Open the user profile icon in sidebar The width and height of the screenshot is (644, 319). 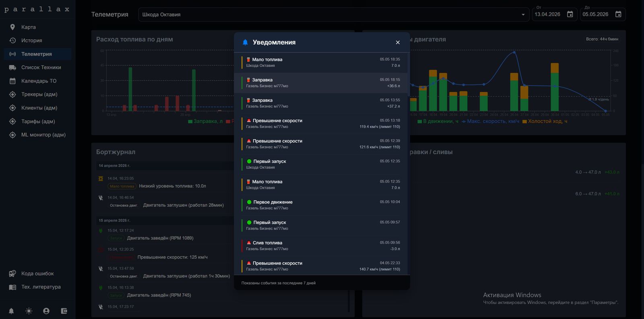[46, 311]
